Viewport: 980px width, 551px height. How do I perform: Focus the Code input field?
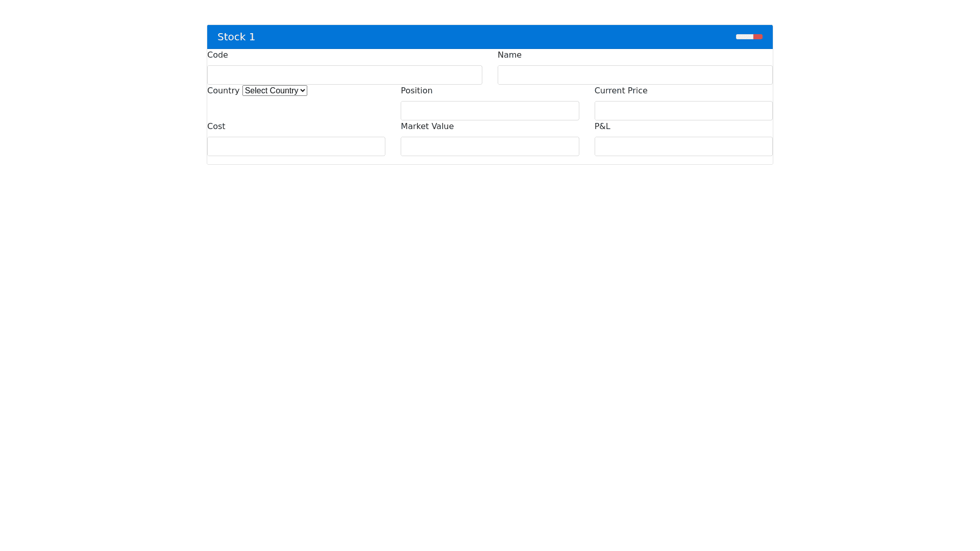point(345,75)
